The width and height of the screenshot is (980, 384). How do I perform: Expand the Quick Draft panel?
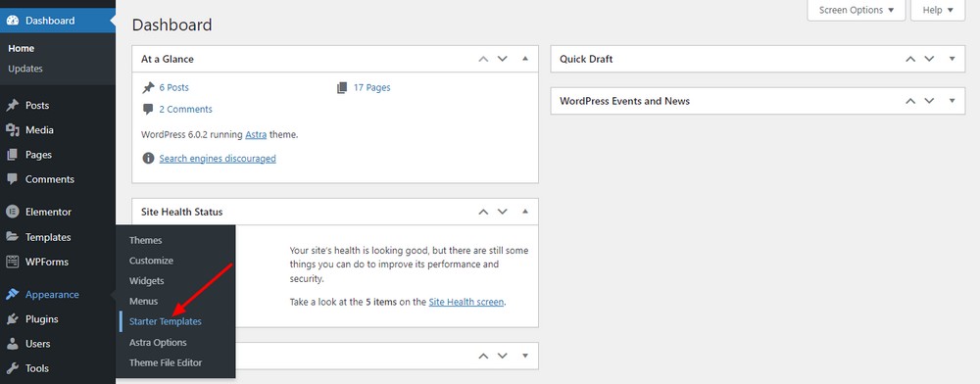[x=953, y=60]
